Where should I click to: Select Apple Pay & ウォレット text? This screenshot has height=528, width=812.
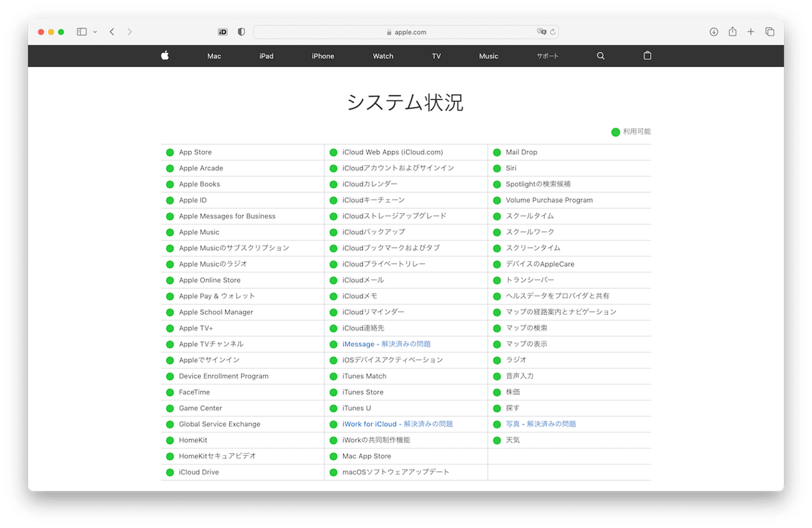click(217, 296)
